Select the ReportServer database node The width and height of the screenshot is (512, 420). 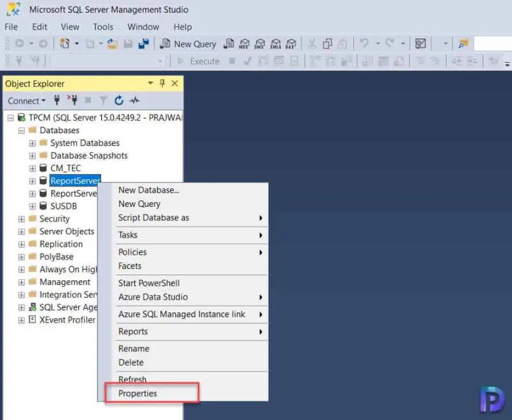tap(75, 181)
